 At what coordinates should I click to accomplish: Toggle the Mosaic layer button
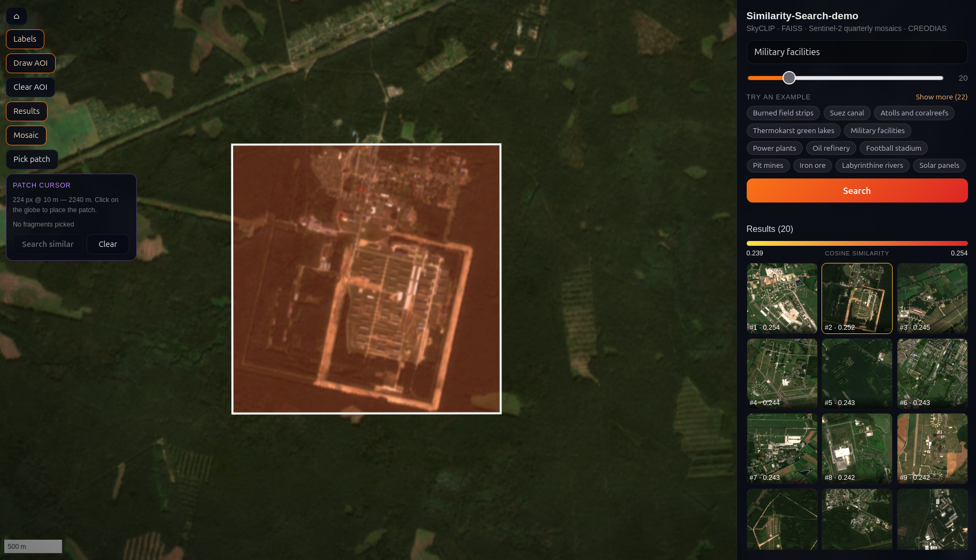point(26,135)
